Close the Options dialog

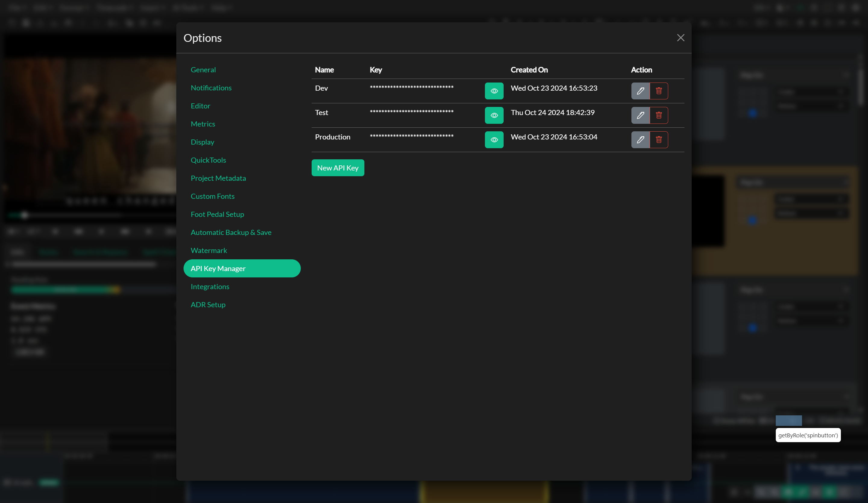[x=680, y=38]
